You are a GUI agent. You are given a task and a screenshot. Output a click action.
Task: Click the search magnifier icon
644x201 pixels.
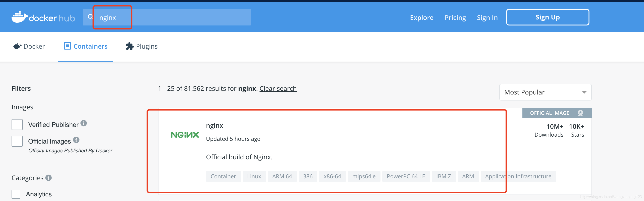[x=90, y=17]
